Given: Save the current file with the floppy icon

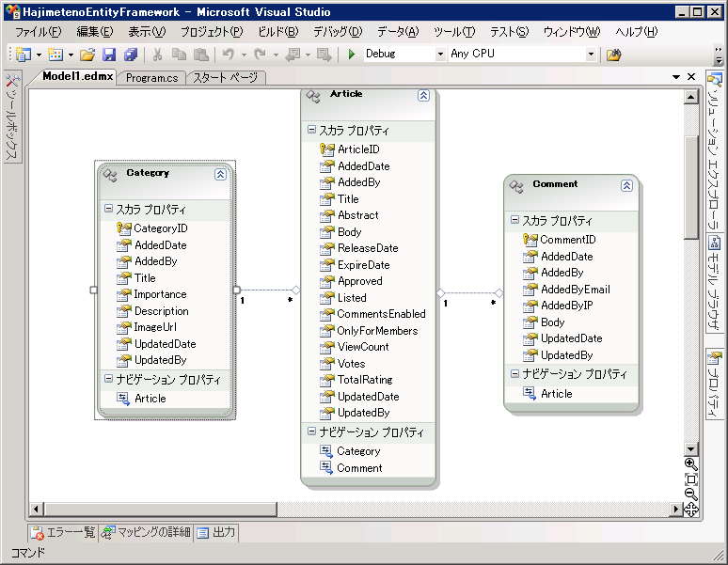Looking at the screenshot, I should (109, 55).
